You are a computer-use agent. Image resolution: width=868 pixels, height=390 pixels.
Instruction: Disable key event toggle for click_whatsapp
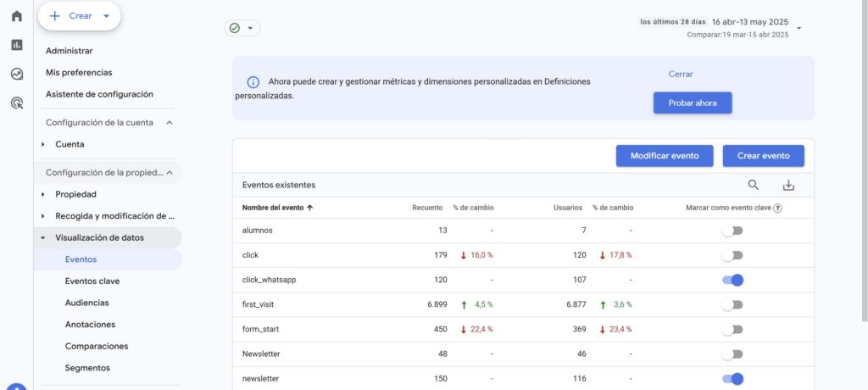pos(732,280)
